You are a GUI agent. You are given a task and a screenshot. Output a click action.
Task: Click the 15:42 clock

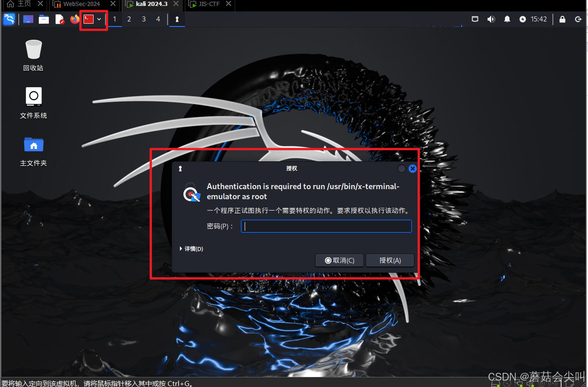(539, 19)
